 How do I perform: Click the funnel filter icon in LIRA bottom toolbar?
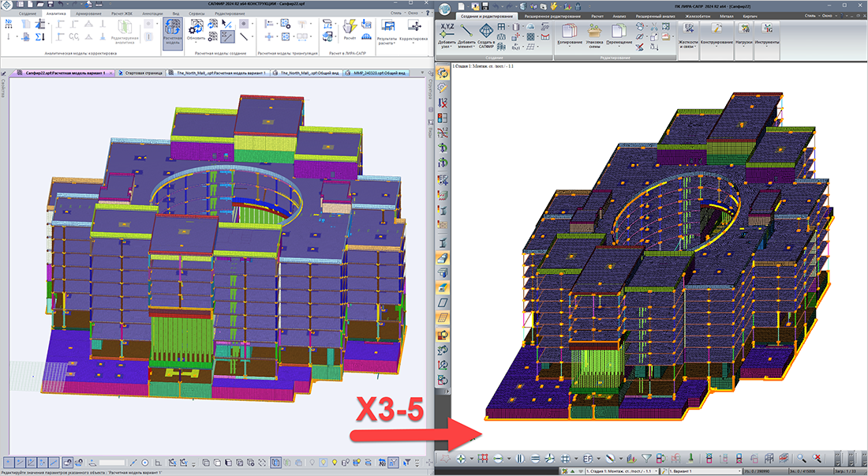coord(646,459)
